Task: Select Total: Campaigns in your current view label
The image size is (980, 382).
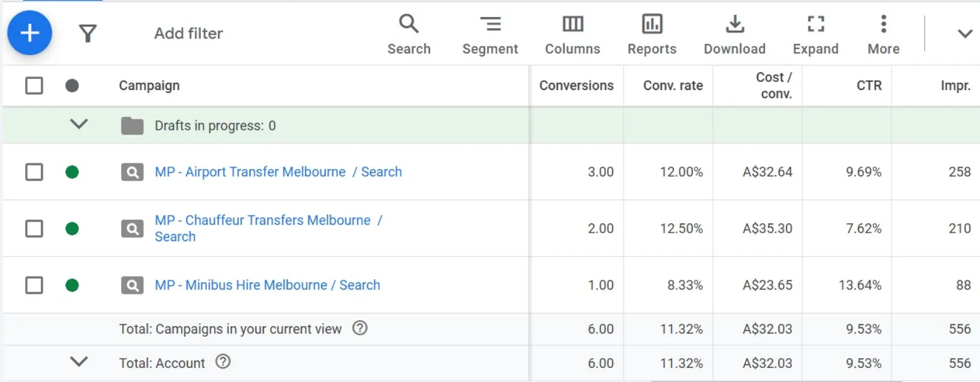Action: click(x=230, y=329)
